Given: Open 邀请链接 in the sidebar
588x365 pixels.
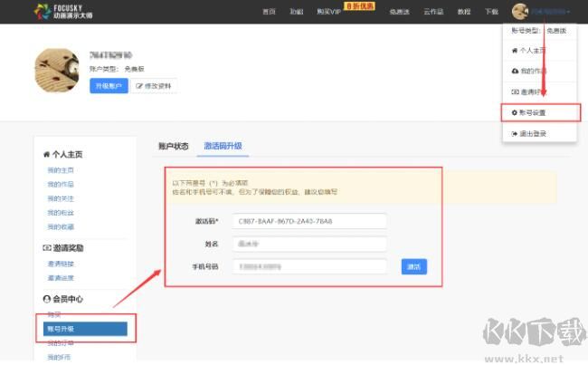Looking at the screenshot, I should [x=61, y=264].
